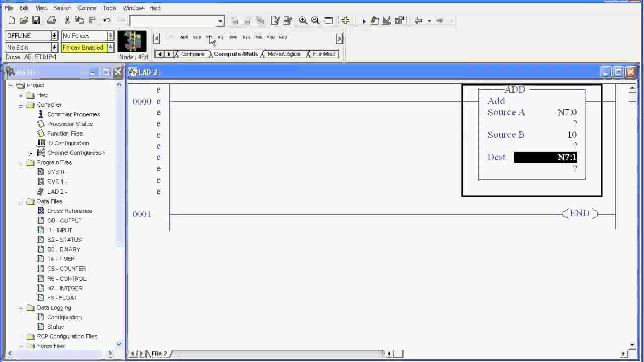Open IO Configuration in project tree
The width and height of the screenshot is (644, 362).
pos(68,143)
